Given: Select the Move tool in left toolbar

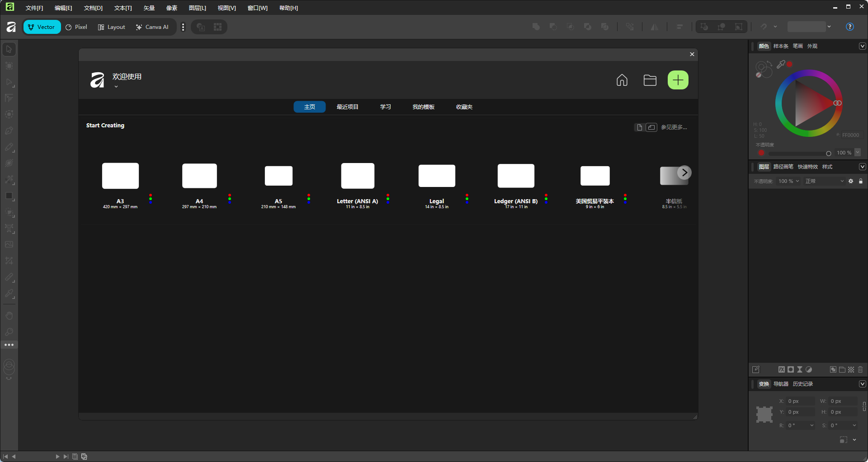Looking at the screenshot, I should [x=9, y=49].
